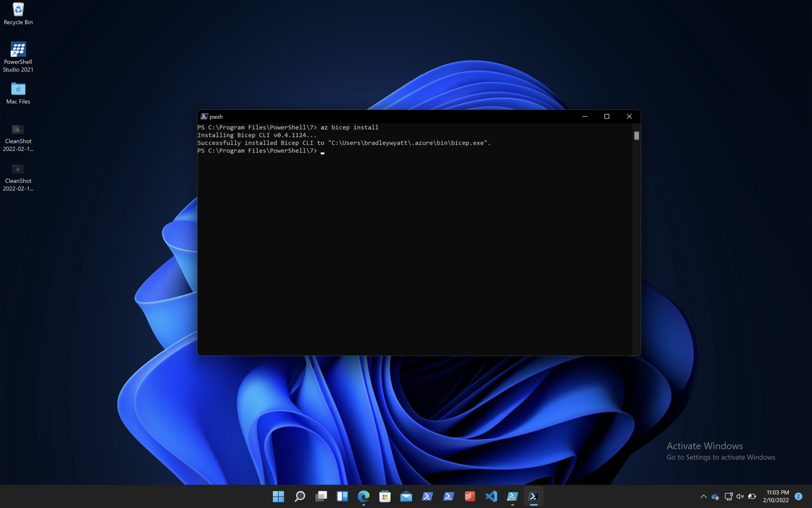Click the "Installing Bicep CLI v0.4.1124..." line
This screenshot has height=508, width=812.
[x=257, y=135]
